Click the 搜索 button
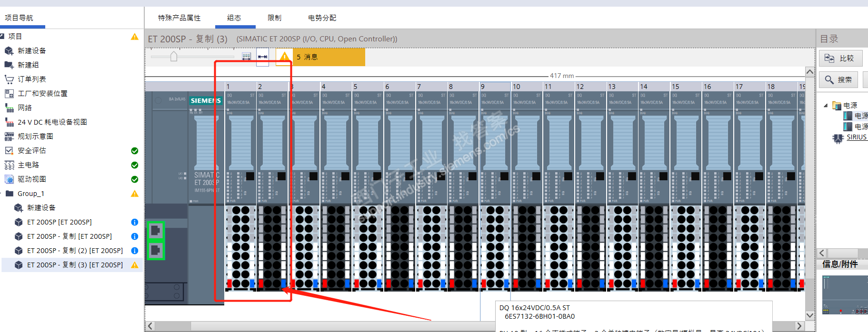Viewport: 868px width, 332px height. (x=839, y=79)
